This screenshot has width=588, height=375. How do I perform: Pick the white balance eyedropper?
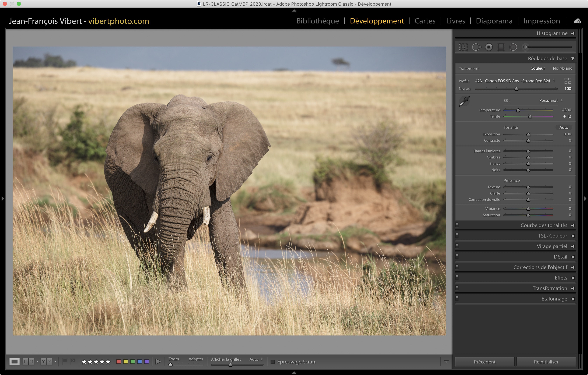(x=464, y=101)
